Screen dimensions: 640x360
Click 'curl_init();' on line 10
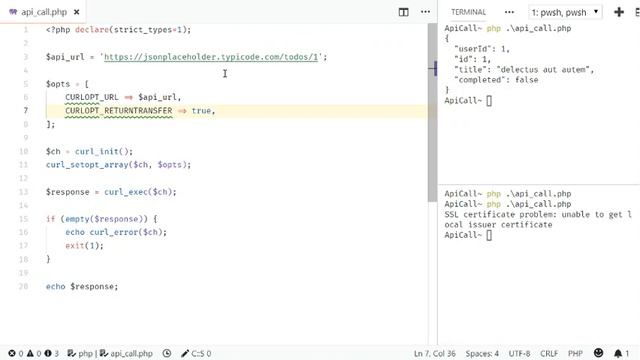tap(104, 151)
